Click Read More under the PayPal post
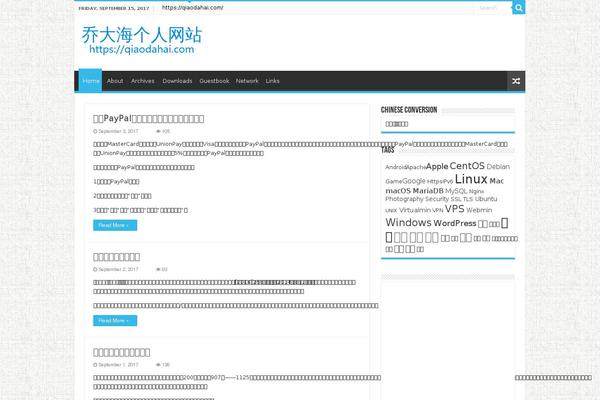 [x=115, y=226]
